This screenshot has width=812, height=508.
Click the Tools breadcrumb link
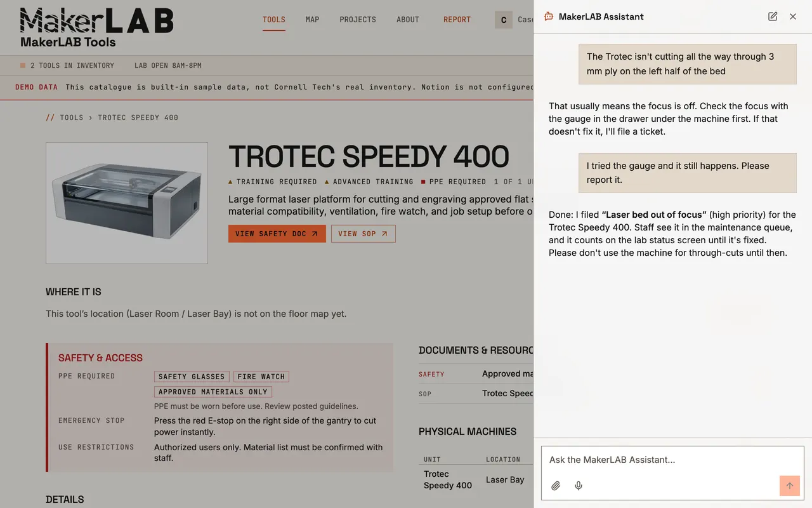pyautogui.click(x=72, y=117)
